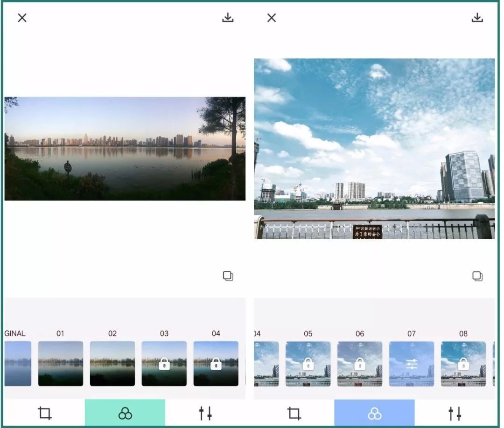Select locked filter 05 thumbnail

[x=308, y=364]
